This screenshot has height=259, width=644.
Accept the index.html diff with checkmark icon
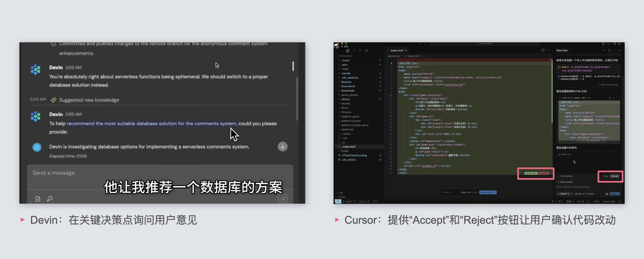[x=614, y=98]
